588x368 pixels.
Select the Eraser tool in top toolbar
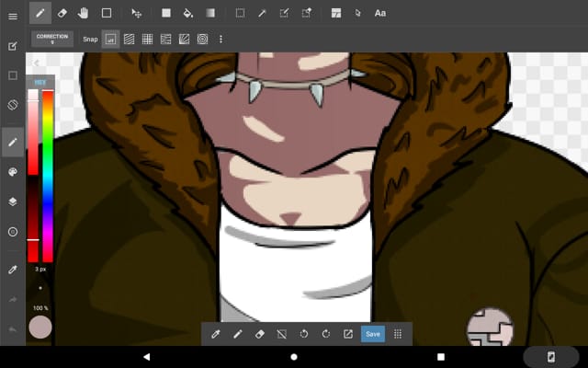[62, 13]
